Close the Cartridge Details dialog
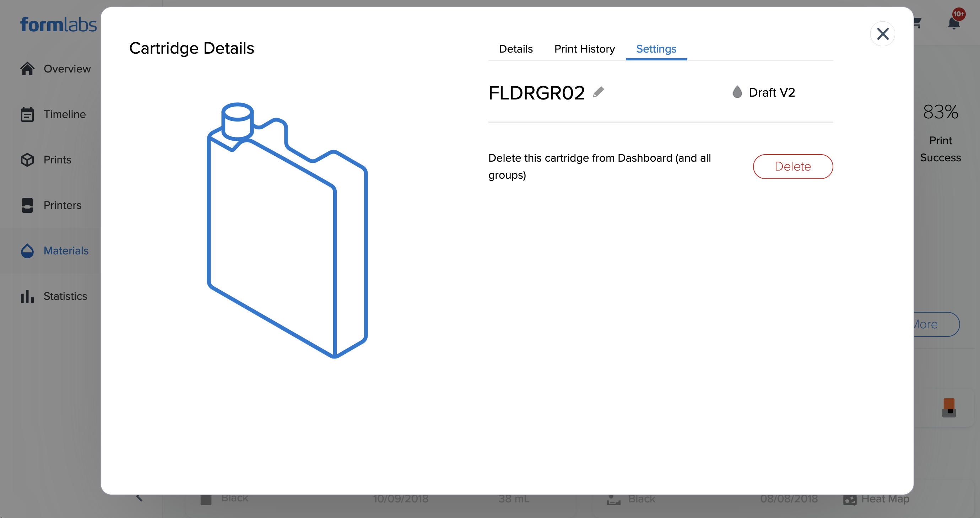Viewport: 980px width, 518px height. [x=883, y=33]
